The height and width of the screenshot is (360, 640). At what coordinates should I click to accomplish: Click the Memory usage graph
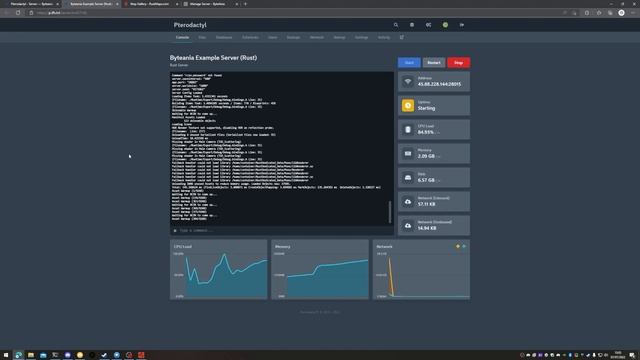tap(320, 269)
